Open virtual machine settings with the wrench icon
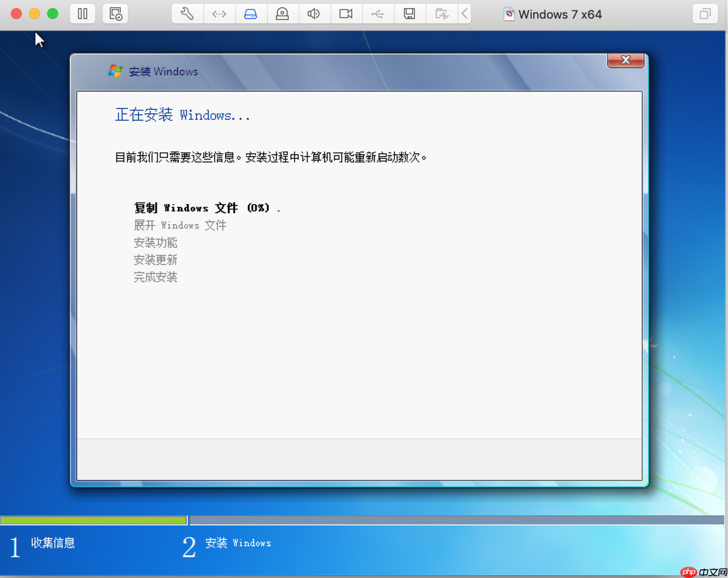728x578 pixels. [x=187, y=13]
